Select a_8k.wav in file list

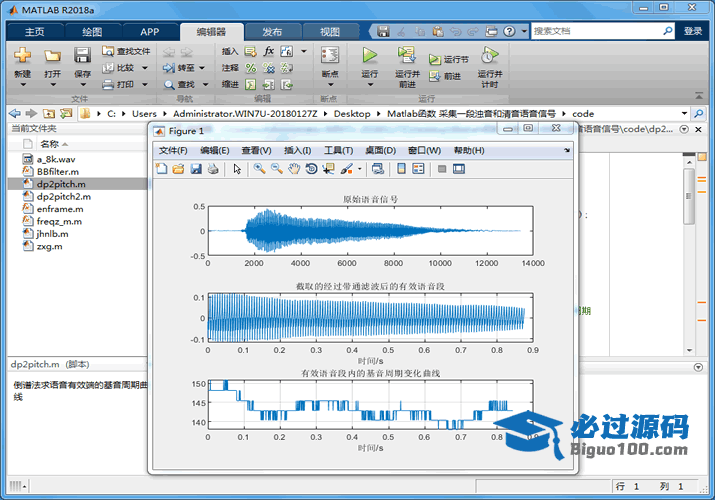pyautogui.click(x=56, y=159)
